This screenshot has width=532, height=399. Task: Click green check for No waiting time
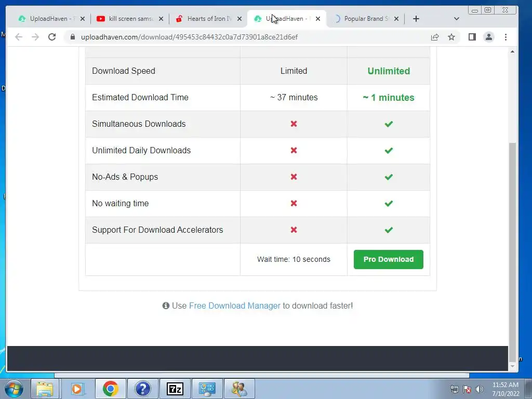tap(389, 203)
